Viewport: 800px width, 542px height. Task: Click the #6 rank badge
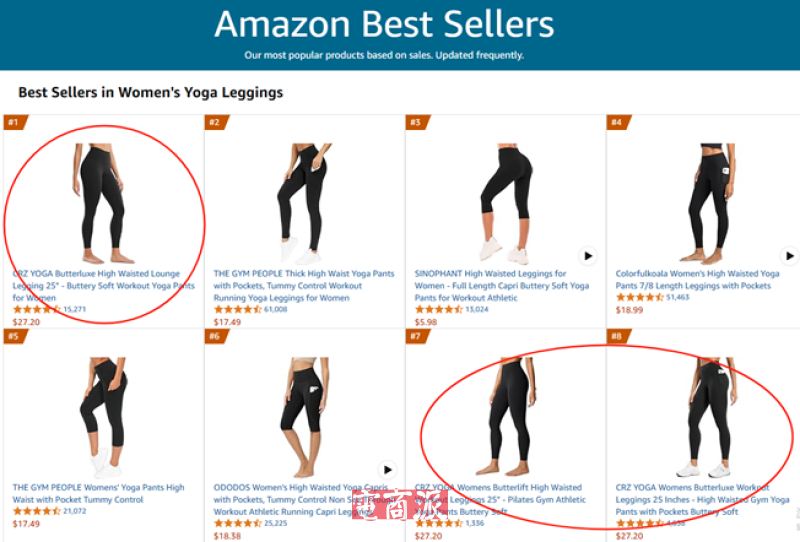[x=217, y=336]
